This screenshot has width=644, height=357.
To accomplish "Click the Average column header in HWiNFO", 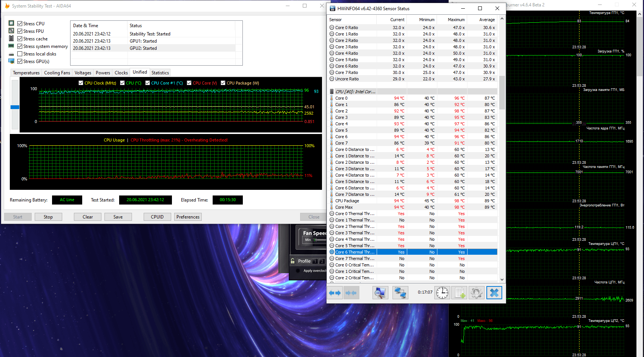I will point(483,20).
